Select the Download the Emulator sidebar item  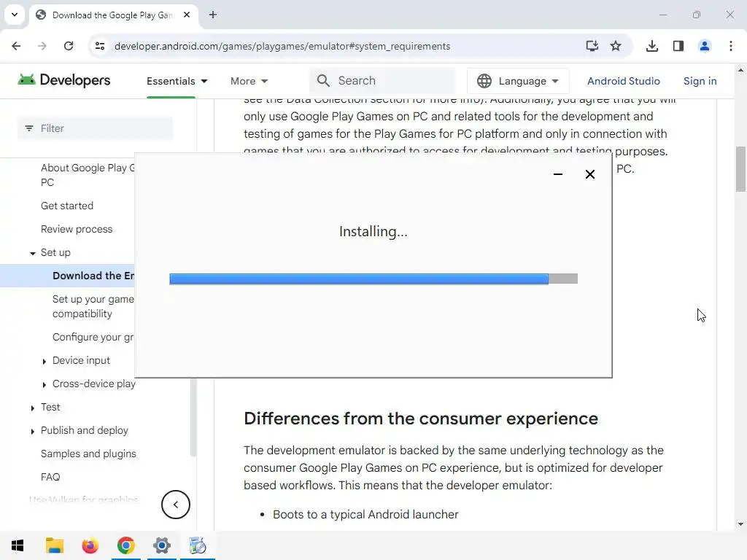[67, 276]
